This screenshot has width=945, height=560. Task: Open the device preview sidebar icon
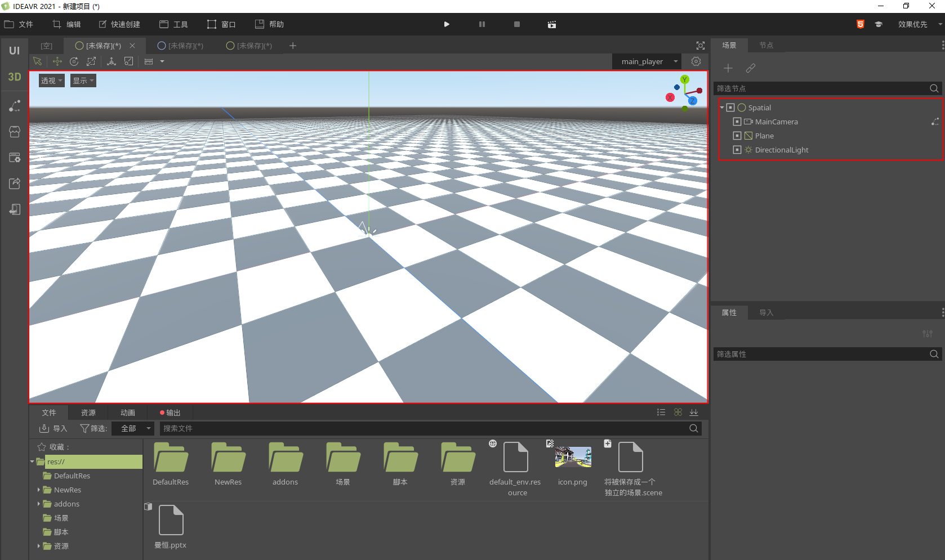[x=15, y=209]
